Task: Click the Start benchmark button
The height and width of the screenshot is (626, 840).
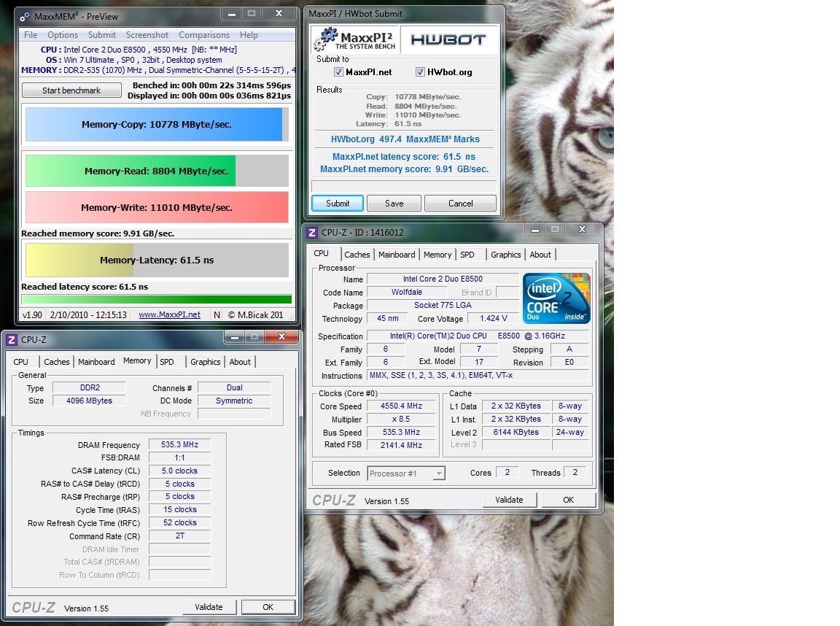Action: coord(71,90)
